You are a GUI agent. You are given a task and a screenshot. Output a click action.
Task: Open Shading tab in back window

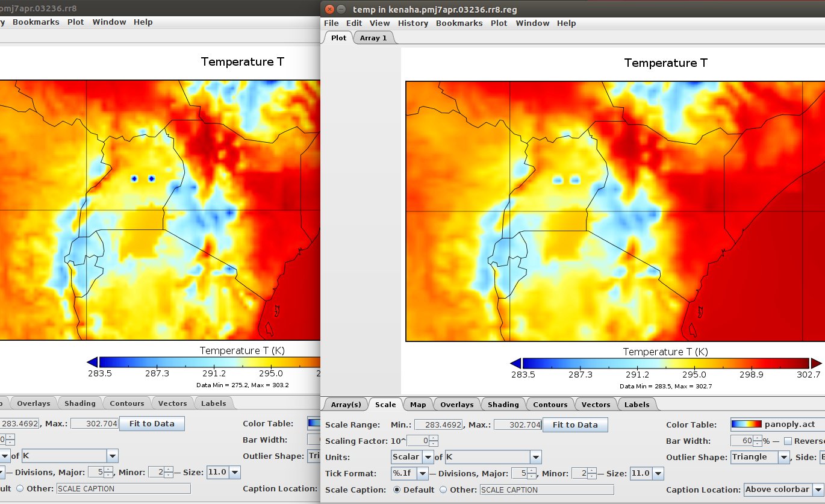click(80, 403)
